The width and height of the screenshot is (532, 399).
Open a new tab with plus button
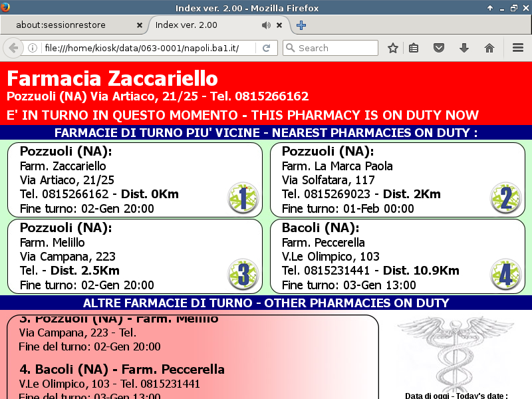click(301, 25)
